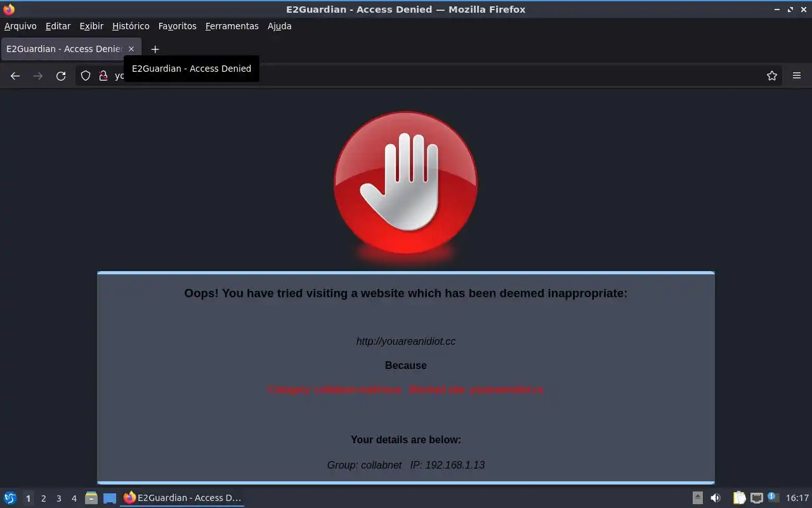
Task: Focus the Firefox E2Guardian taskbar entry
Action: [x=182, y=498]
